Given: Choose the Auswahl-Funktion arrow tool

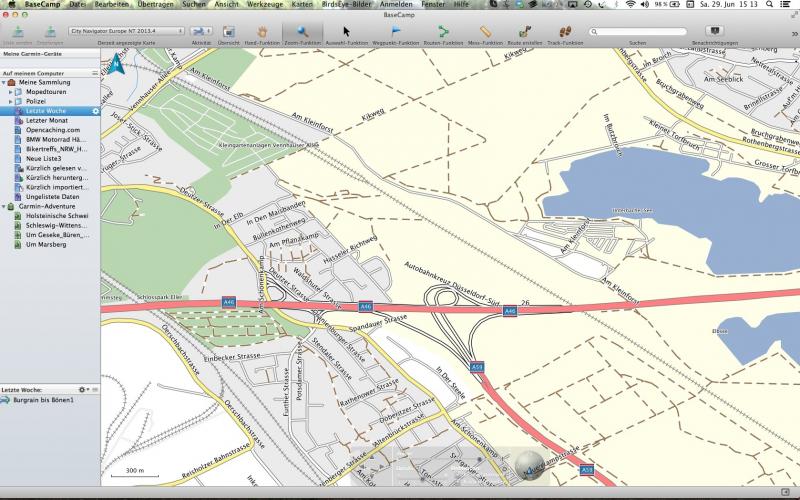Looking at the screenshot, I should (347, 32).
